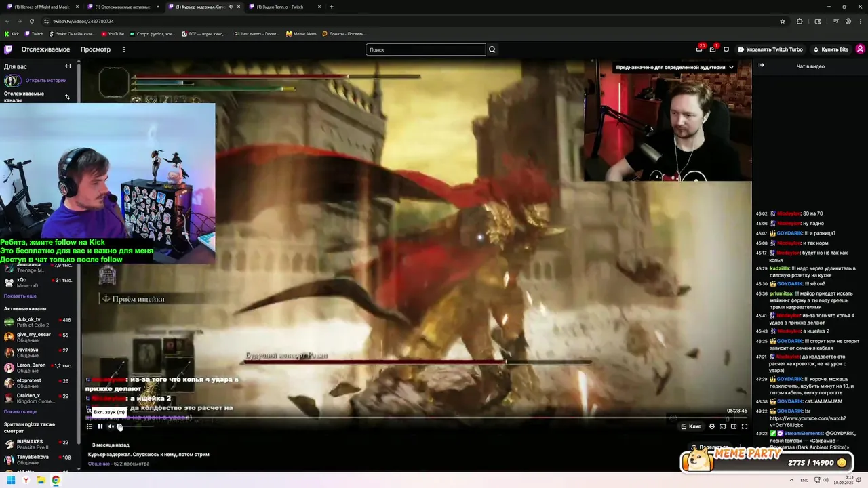Click Управлять Twitch Turbo button
This screenshot has width=868, height=488.
point(770,49)
